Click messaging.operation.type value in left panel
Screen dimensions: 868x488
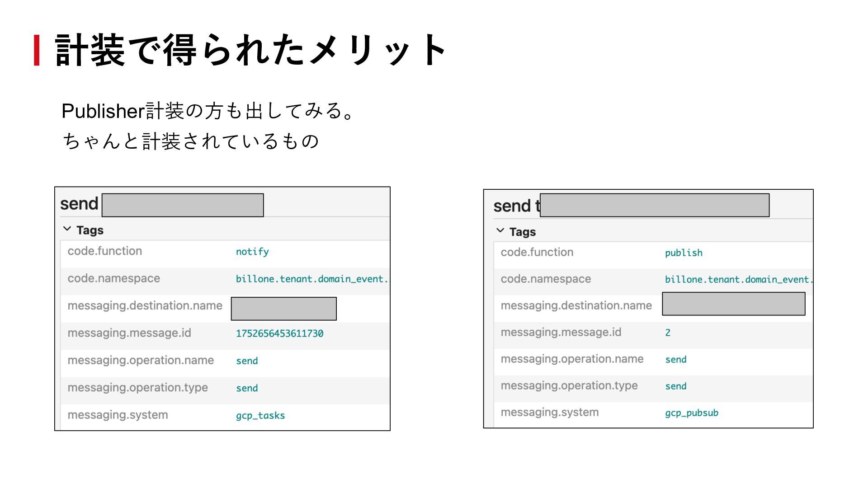click(x=247, y=388)
